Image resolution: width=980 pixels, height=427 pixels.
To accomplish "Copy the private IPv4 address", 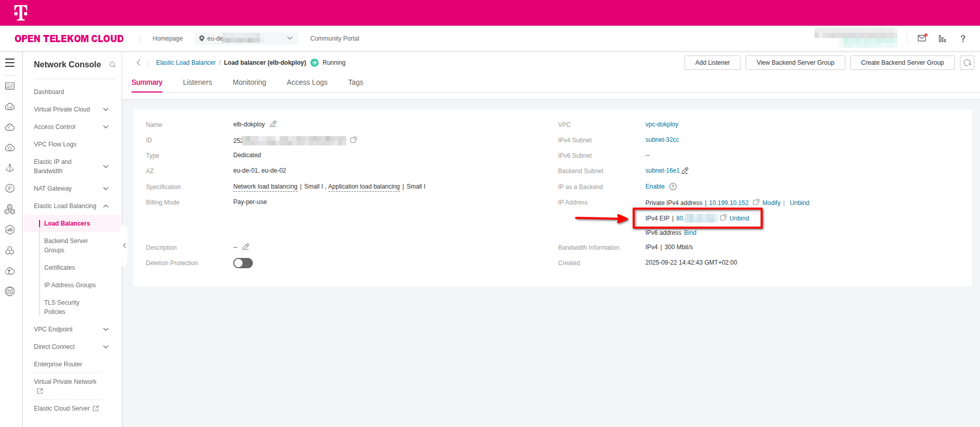I will tap(756, 202).
